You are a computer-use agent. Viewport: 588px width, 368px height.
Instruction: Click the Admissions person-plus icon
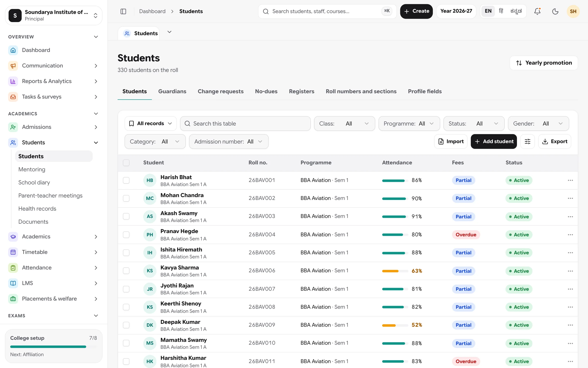13,127
